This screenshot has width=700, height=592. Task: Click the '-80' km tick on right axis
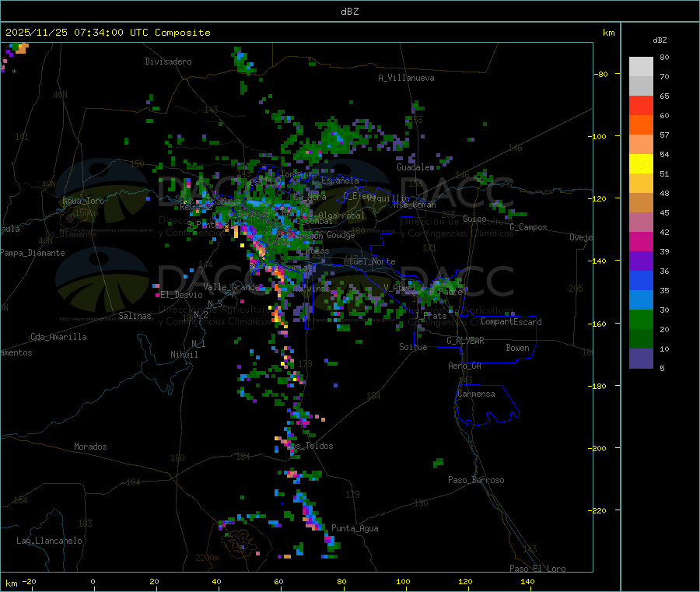(601, 74)
